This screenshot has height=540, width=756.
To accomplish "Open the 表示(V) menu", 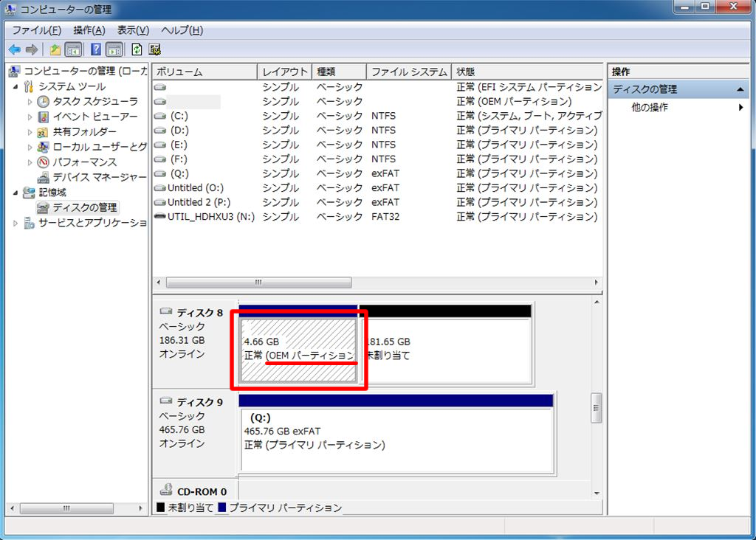I will point(133,30).
